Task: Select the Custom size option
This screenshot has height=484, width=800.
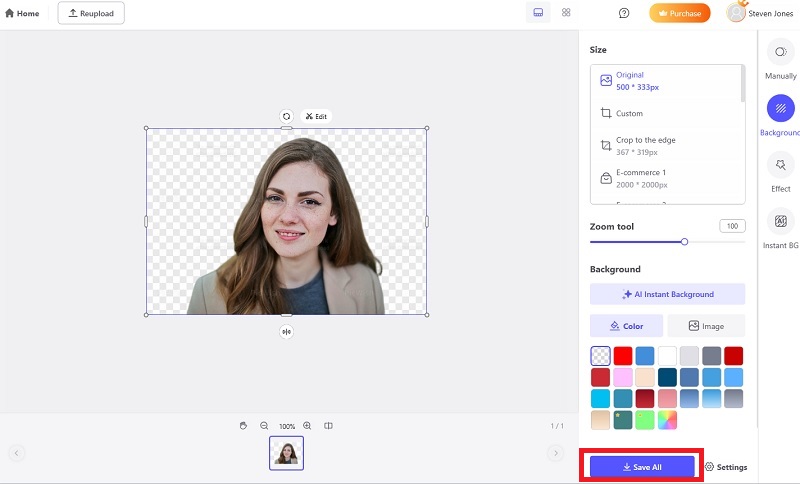Action: click(665, 113)
